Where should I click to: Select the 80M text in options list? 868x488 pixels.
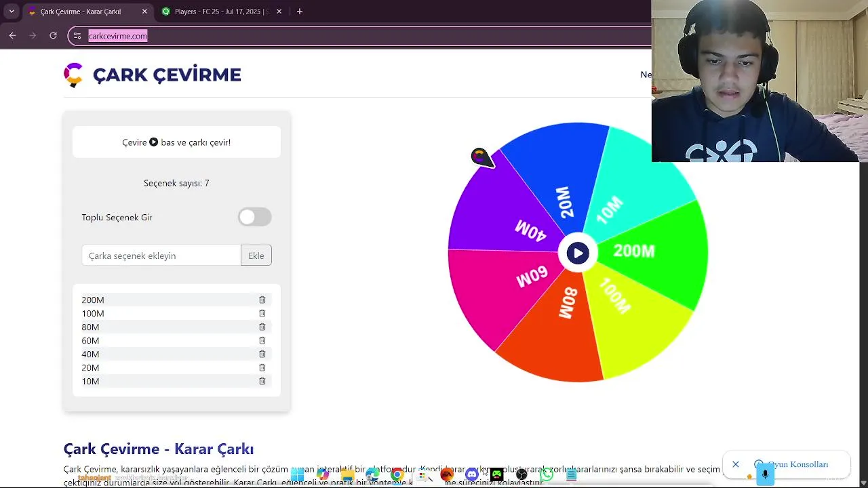(90, 327)
